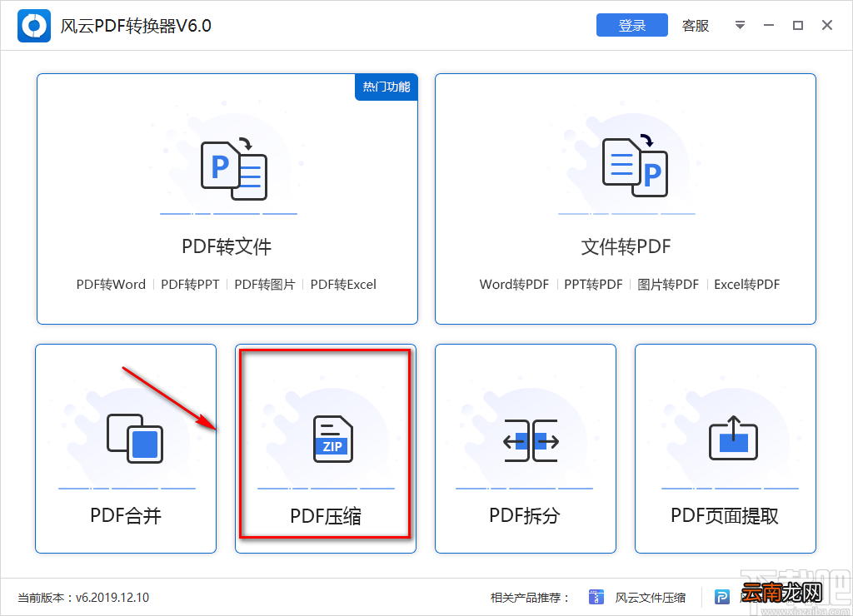Minimize the window
The image size is (853, 616).
pos(769,25)
